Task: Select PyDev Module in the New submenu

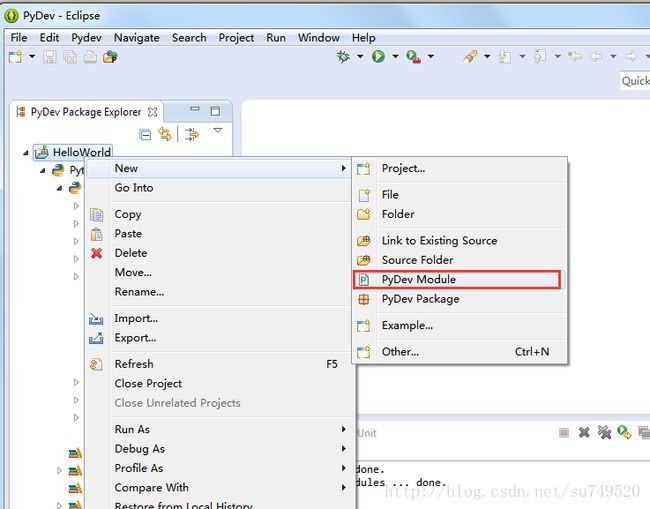Action: (459, 279)
